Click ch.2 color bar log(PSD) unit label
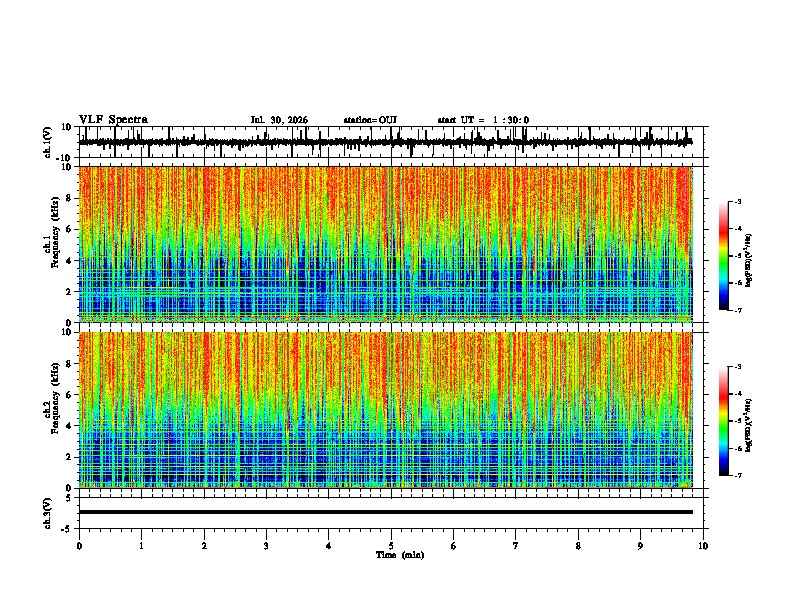Viewport: 792px width, 612px height. pos(749,425)
